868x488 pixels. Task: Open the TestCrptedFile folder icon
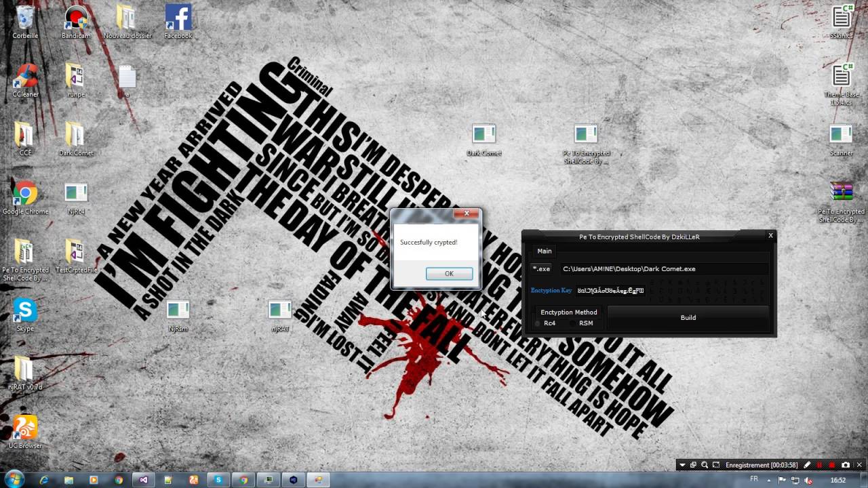(76, 256)
